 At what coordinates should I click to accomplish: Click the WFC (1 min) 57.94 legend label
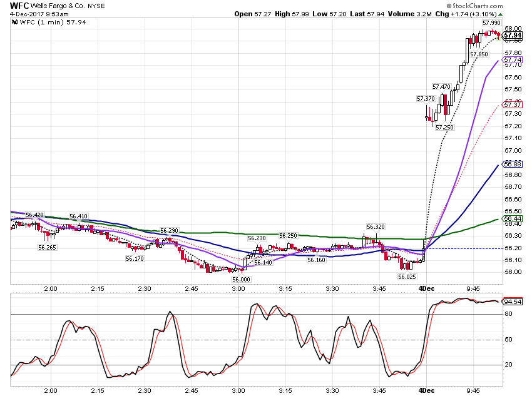(x=53, y=23)
